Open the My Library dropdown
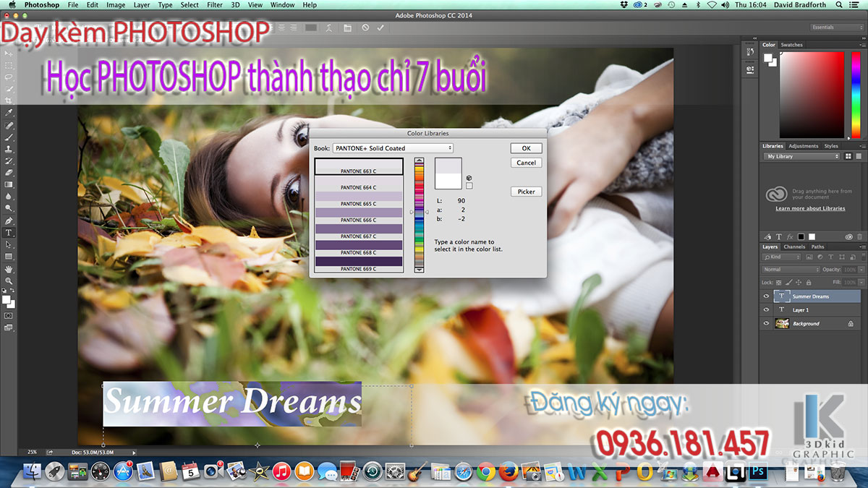Screen dimensions: 868x488 pos(801,156)
